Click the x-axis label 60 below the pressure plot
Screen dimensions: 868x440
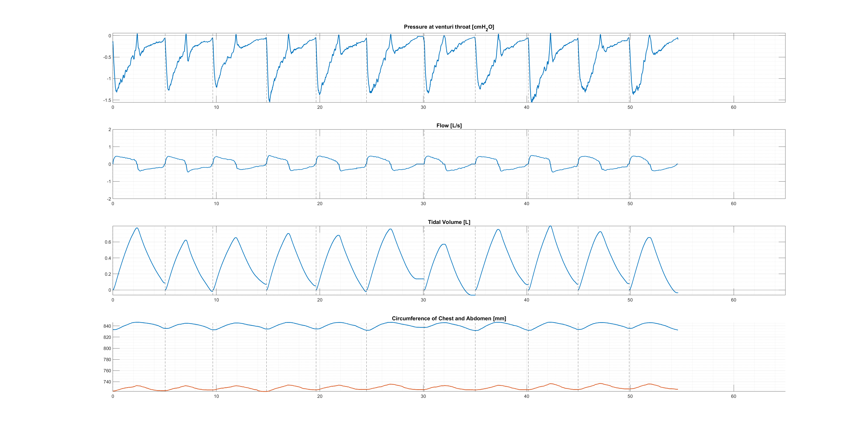pos(733,107)
